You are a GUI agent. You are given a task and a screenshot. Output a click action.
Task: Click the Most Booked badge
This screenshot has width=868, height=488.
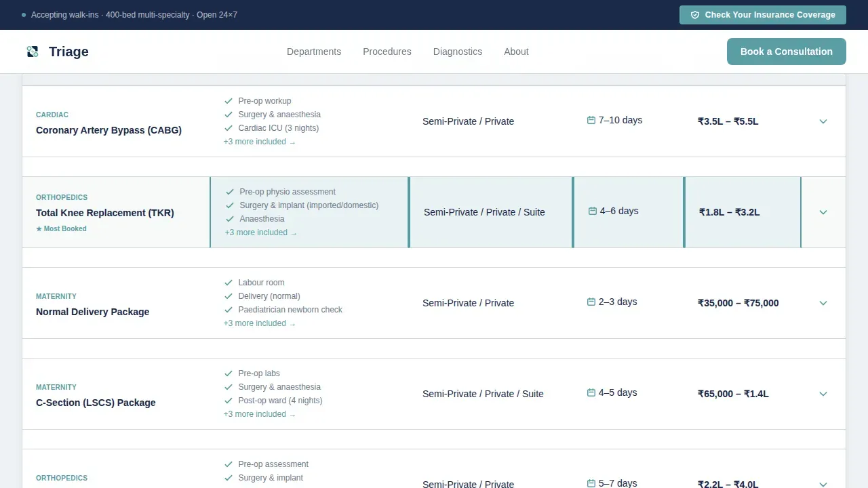coord(61,228)
